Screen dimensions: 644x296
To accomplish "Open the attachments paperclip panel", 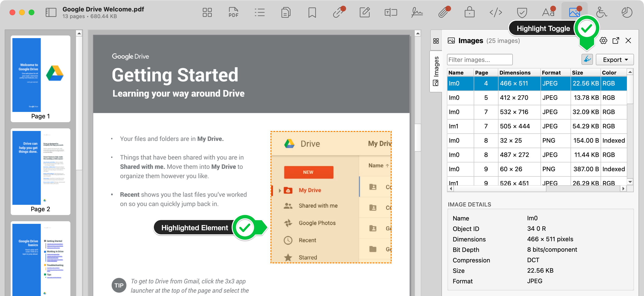I will (444, 12).
